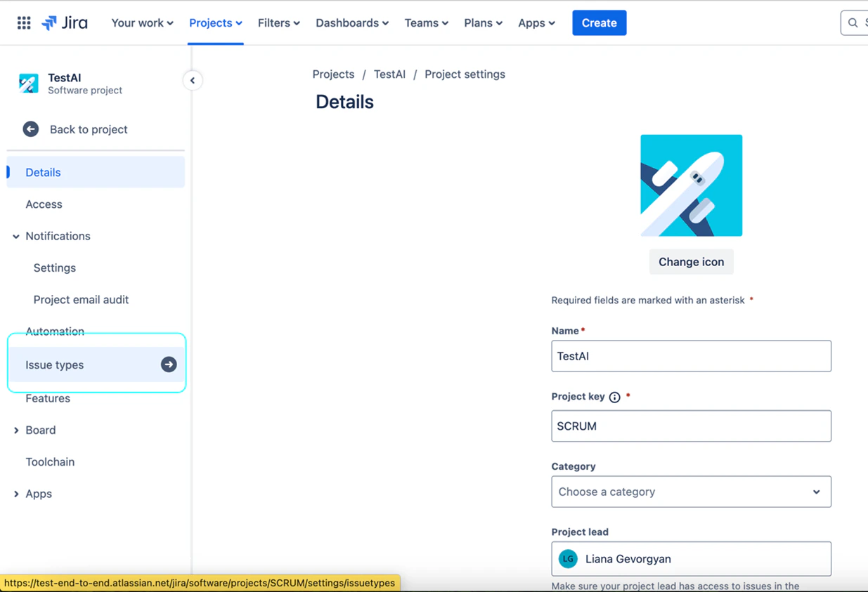Expand the Apps section in the sidebar

(x=15, y=494)
